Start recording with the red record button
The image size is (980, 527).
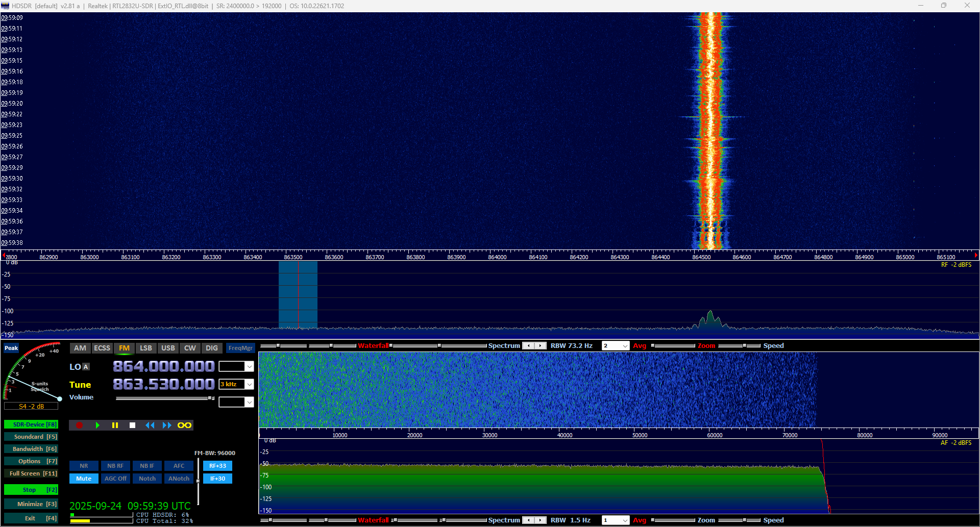coord(79,425)
